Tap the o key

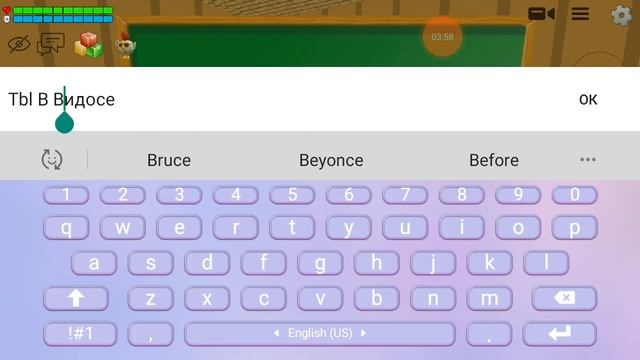518,227
